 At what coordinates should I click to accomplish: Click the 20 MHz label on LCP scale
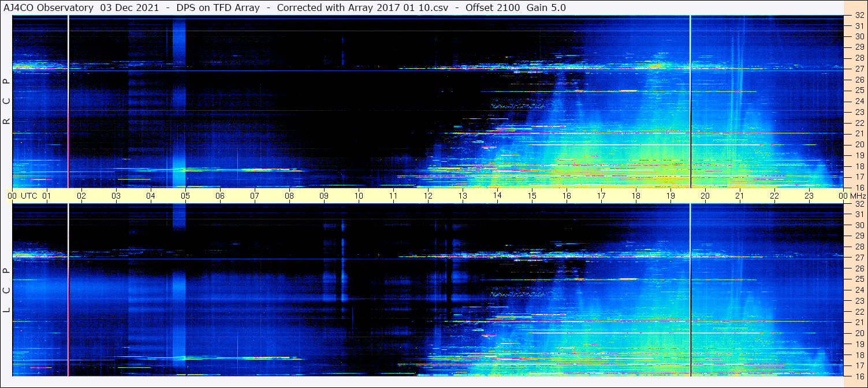tap(859, 333)
